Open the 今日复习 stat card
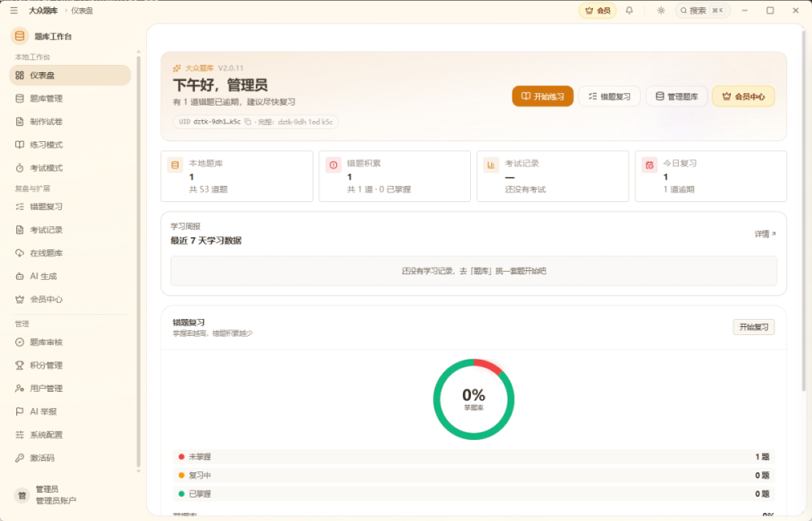This screenshot has height=521, width=812. pos(710,176)
